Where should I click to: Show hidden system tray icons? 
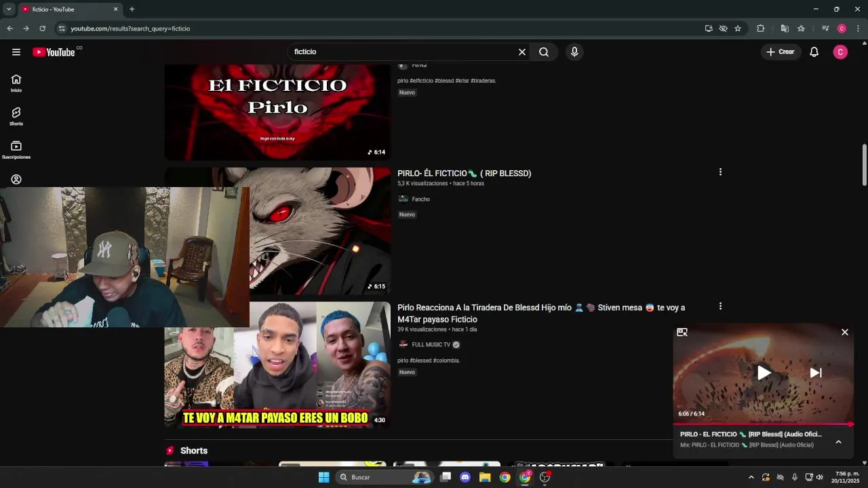pos(751,477)
